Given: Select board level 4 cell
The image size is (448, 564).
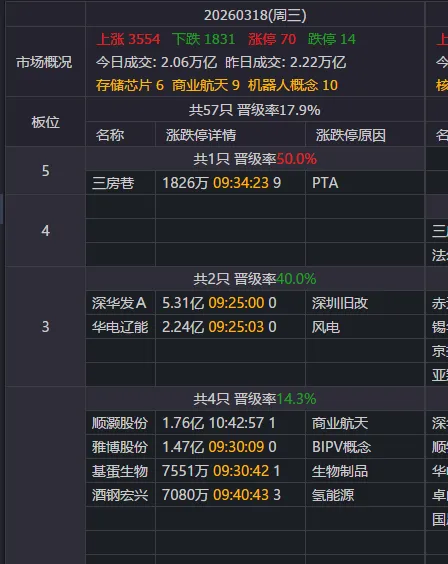Looking at the screenshot, I should coord(45,231).
